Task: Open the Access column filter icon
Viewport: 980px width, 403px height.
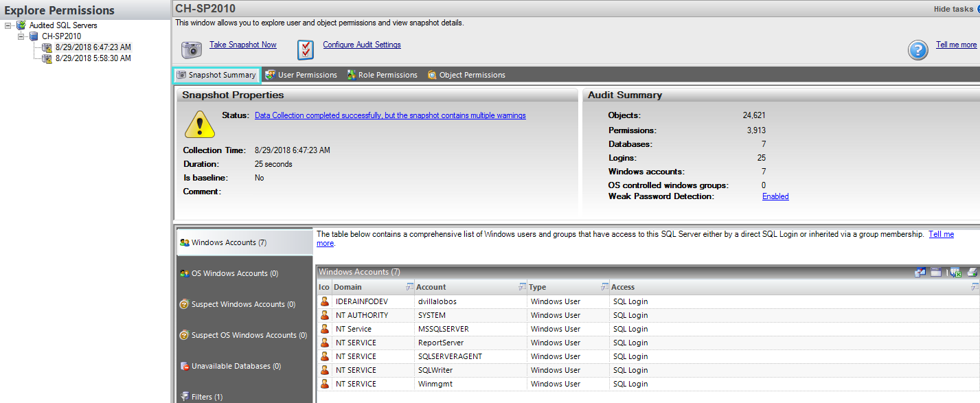Action: (x=975, y=287)
